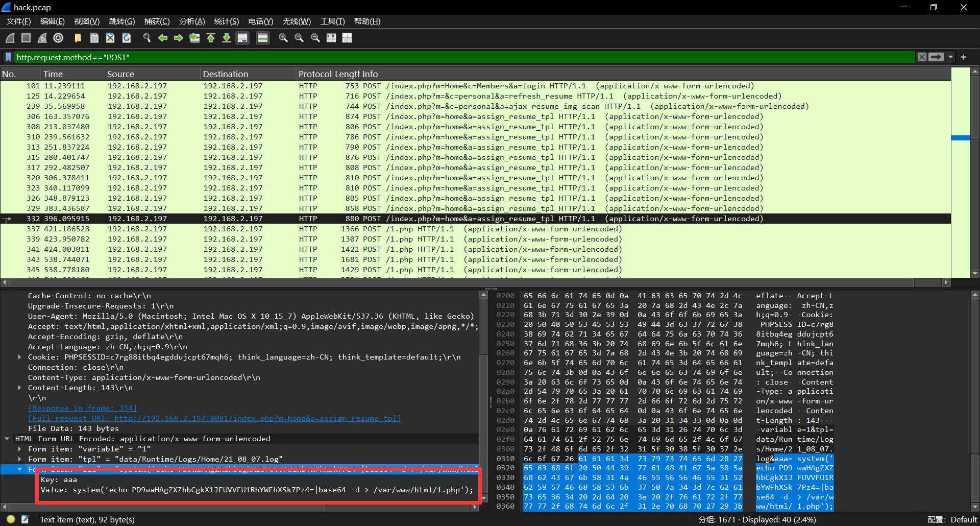The height and width of the screenshot is (526, 980).
Task: Zoom out of packet text
Action: tap(299, 38)
